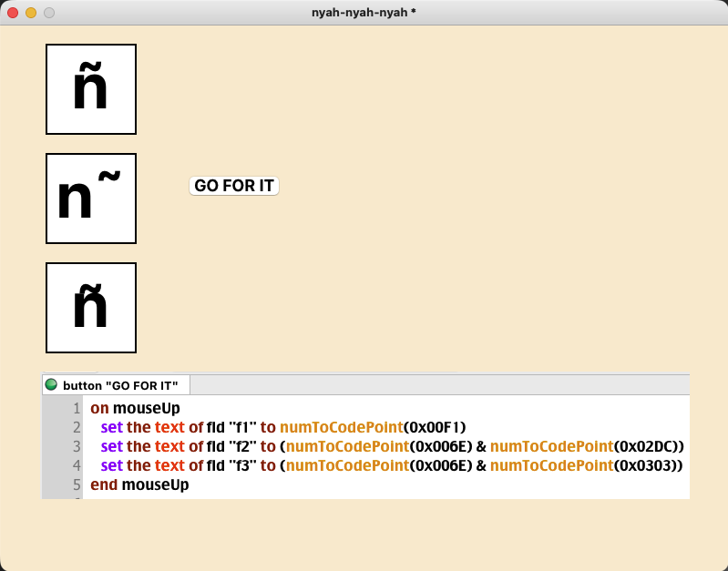Screen dimensions: 728x571
Task: Click the top field showing ñ
Action: click(x=91, y=89)
